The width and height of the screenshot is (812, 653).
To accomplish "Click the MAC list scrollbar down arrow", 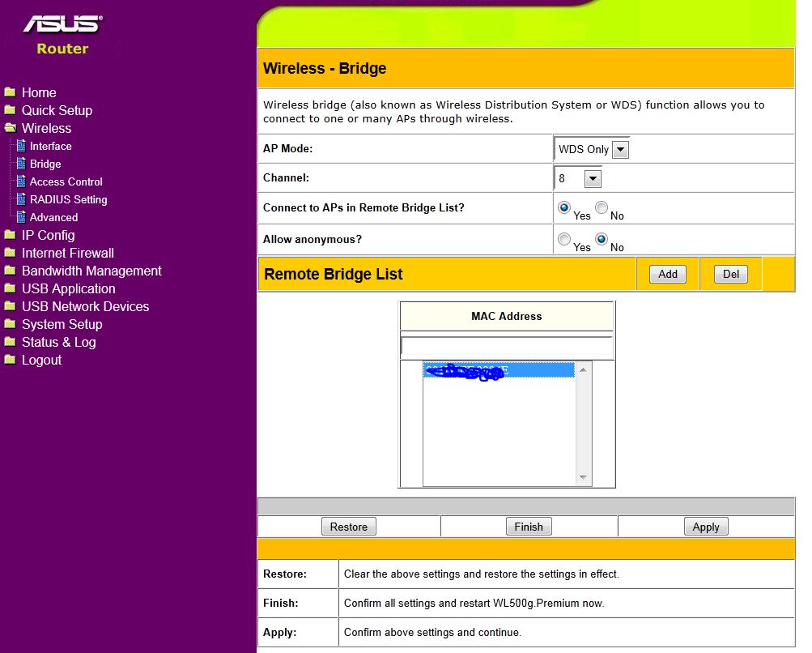I will [582, 478].
